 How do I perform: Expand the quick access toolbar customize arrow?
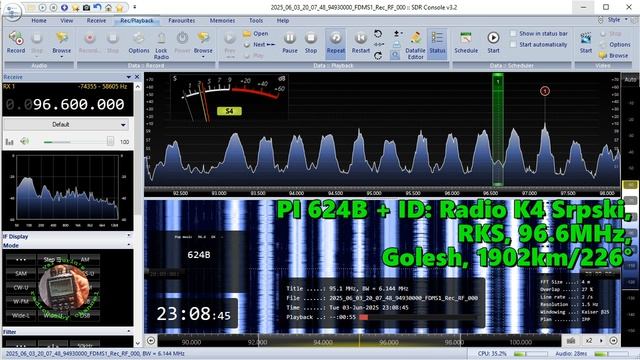coord(135,7)
